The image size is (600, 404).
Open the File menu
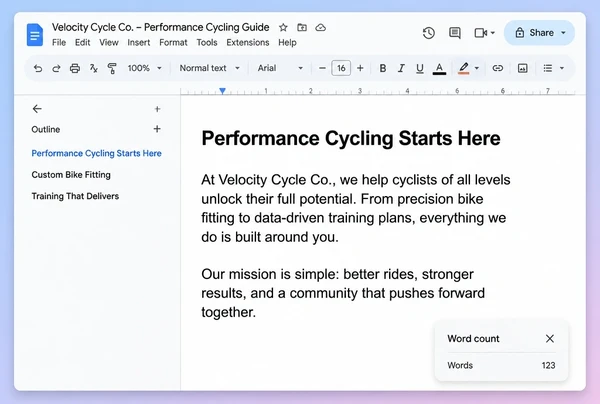pos(59,42)
